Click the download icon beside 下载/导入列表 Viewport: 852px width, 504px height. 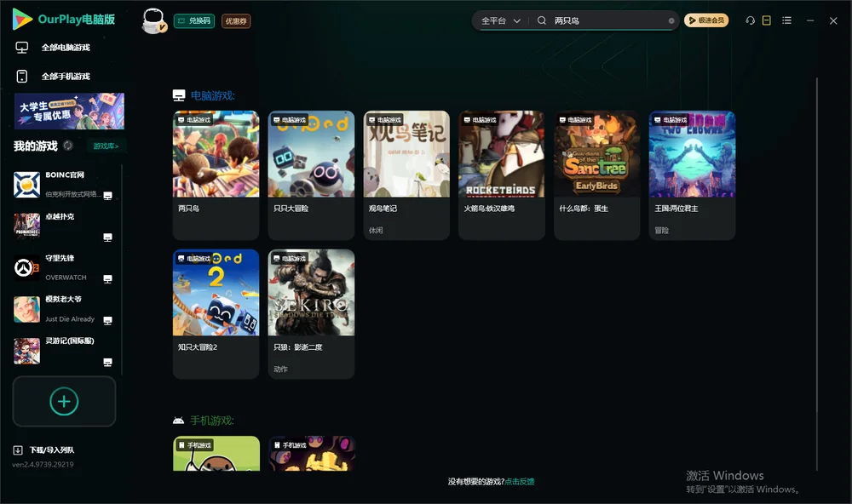(18, 450)
